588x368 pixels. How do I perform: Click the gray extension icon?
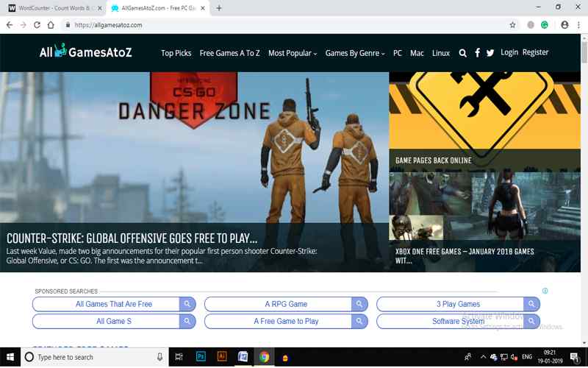click(x=531, y=25)
